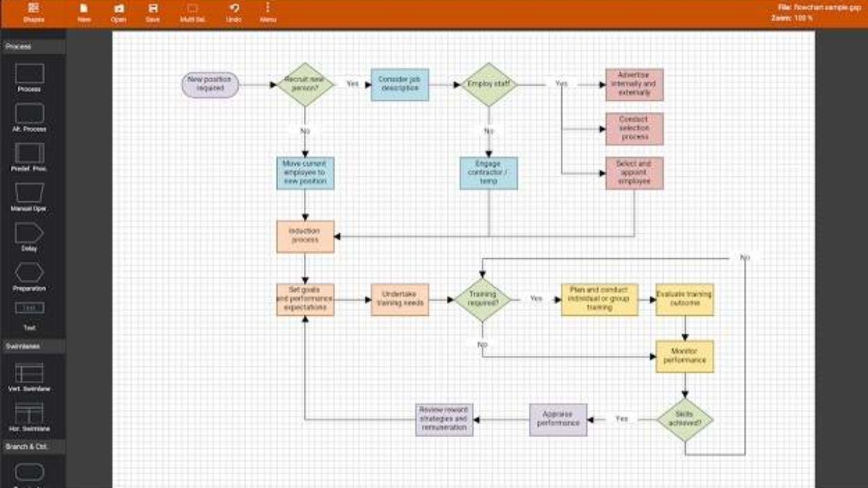
Task: Select the Hor. Swimlane shape
Action: pyautogui.click(x=29, y=413)
